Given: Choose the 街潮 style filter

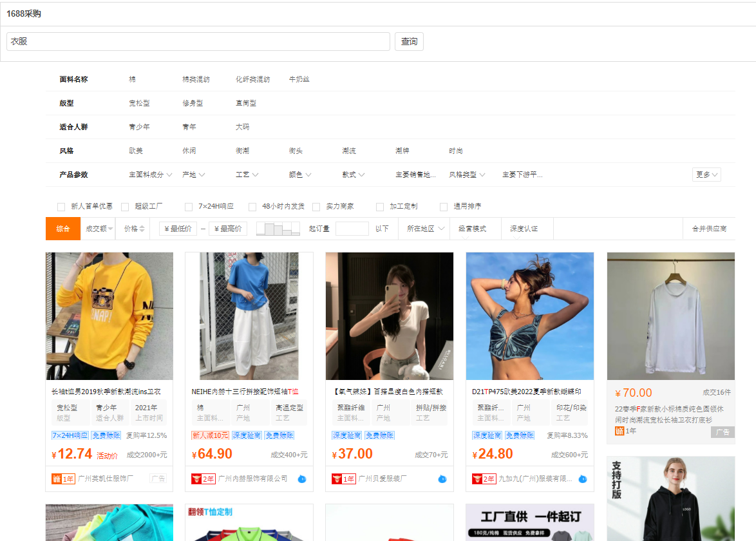Looking at the screenshot, I should point(243,151).
